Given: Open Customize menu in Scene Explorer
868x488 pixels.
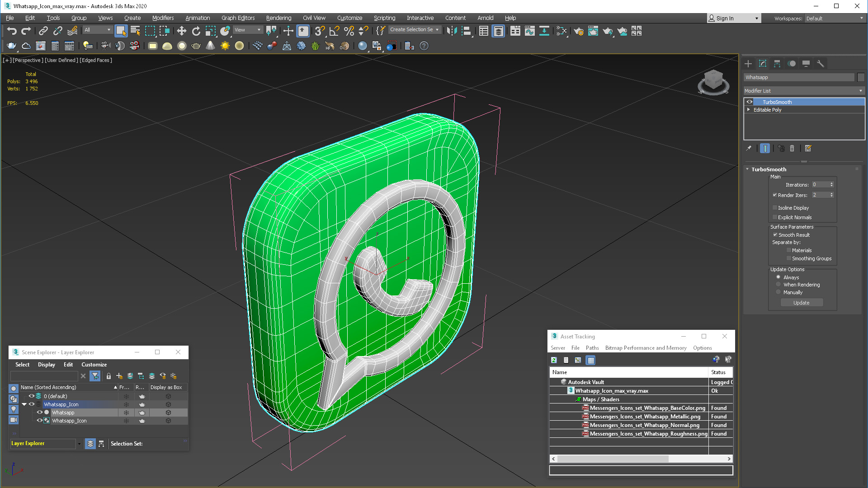Looking at the screenshot, I should (94, 365).
